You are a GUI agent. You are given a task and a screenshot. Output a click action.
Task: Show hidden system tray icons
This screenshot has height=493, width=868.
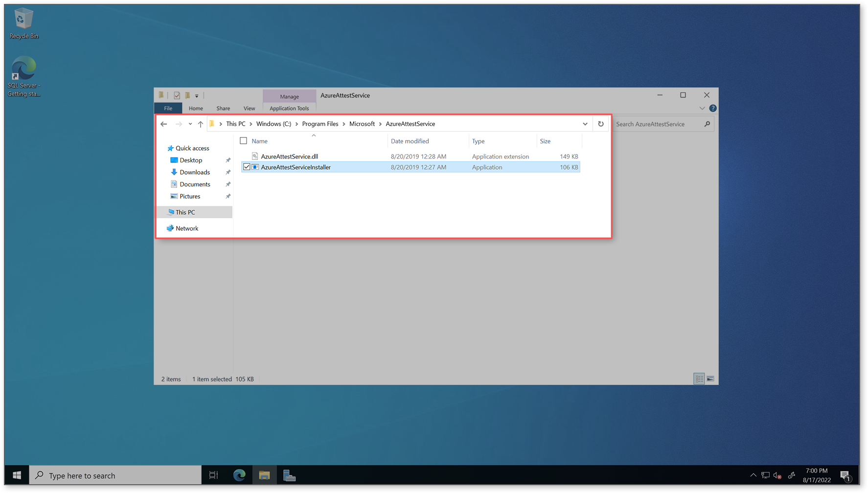click(753, 475)
